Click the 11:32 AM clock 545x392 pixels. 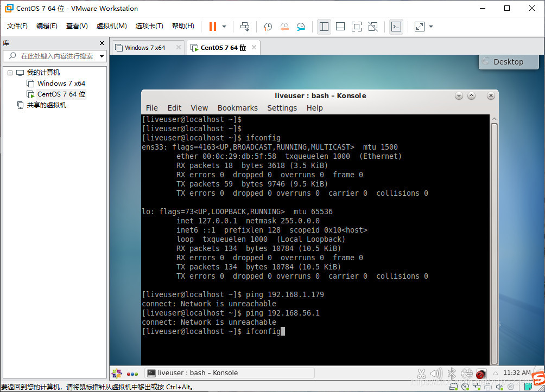pyautogui.click(x=517, y=372)
